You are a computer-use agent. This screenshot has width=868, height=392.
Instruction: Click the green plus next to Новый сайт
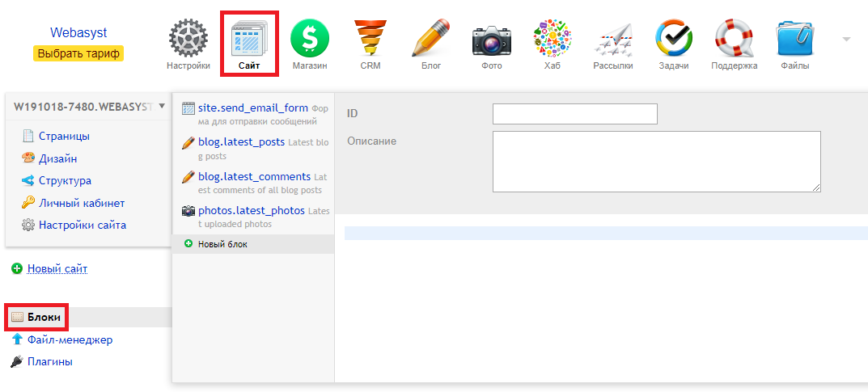pos(17,268)
